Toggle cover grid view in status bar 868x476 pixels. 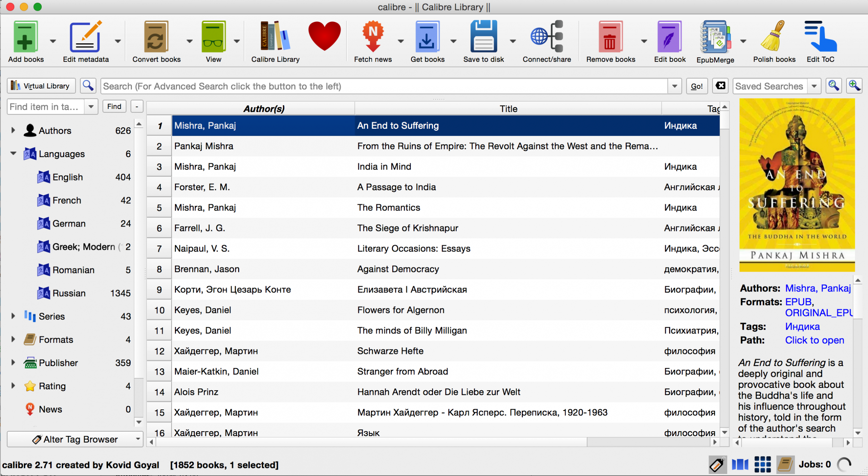[x=762, y=464]
